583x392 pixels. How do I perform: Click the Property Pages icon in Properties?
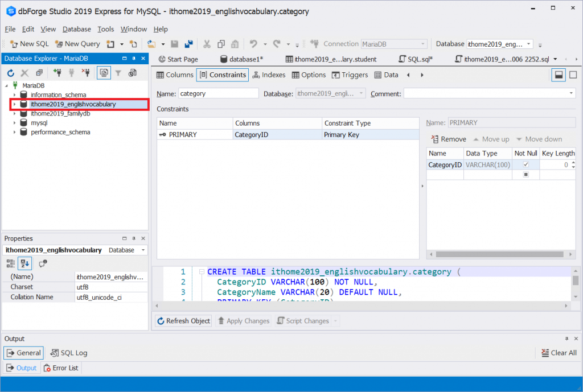(x=43, y=263)
